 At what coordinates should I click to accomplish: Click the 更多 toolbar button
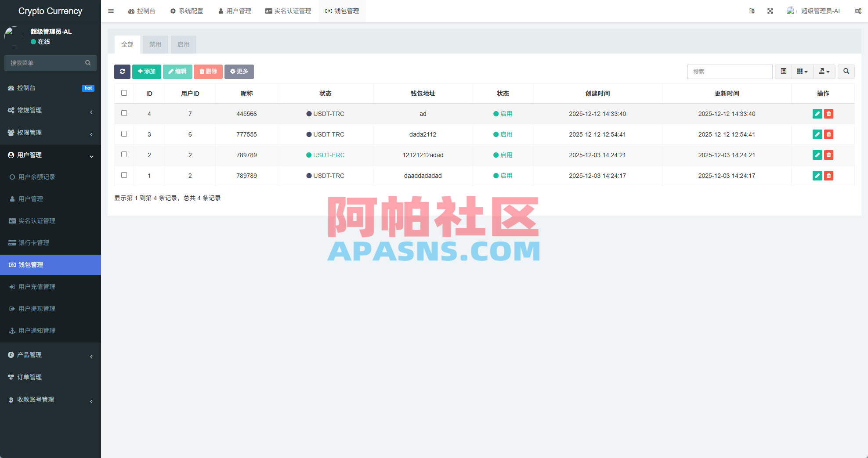coord(239,72)
